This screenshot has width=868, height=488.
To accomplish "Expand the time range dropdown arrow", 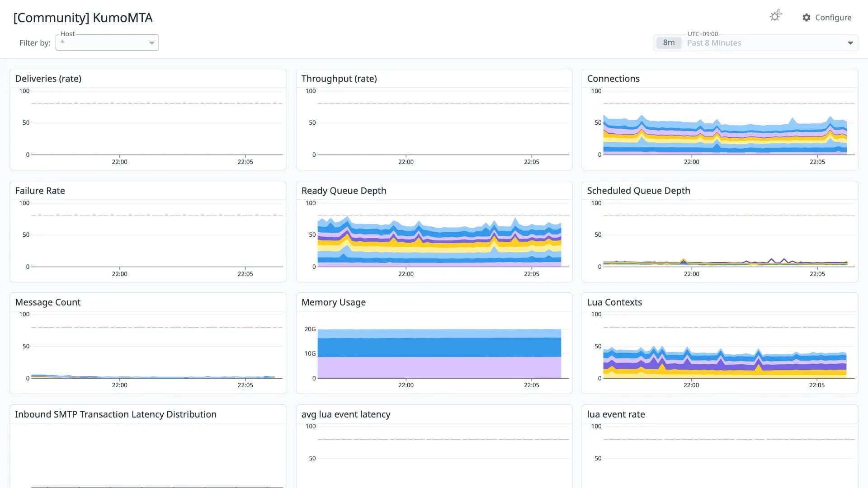I will [x=850, y=43].
